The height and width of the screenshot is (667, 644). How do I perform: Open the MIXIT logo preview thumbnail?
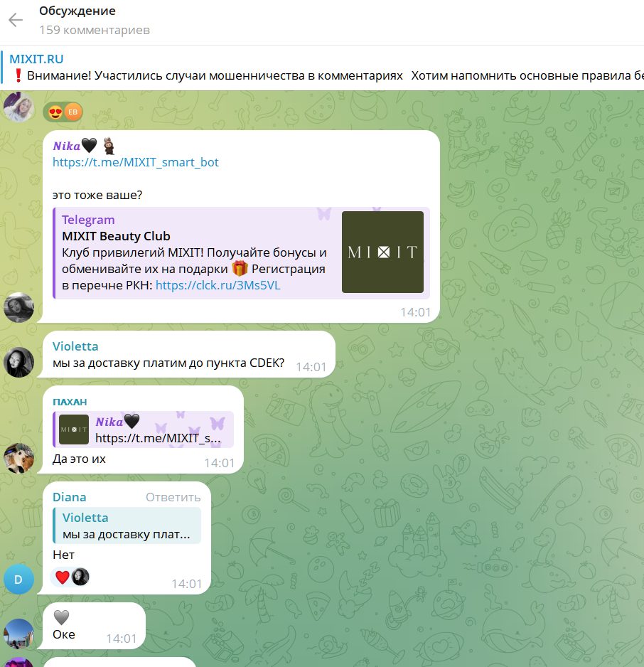382,252
